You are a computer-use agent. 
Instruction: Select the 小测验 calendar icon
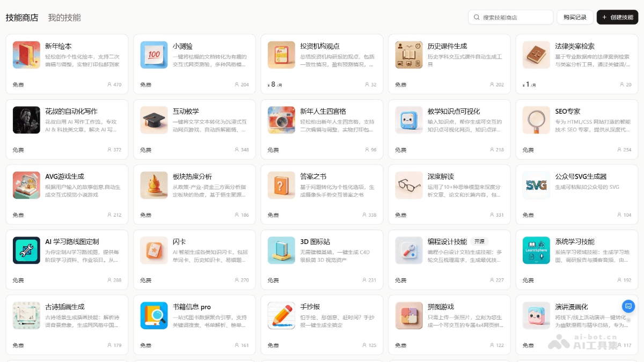[153, 55]
